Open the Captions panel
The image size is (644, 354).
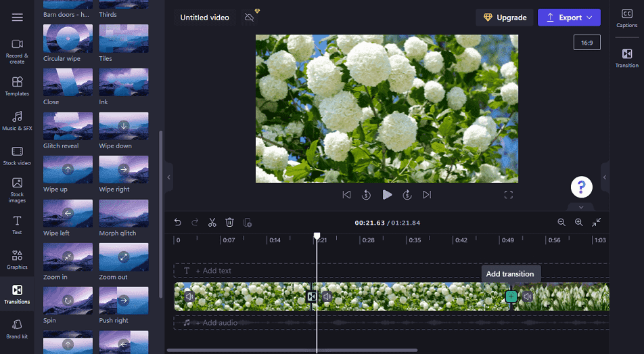(626, 18)
